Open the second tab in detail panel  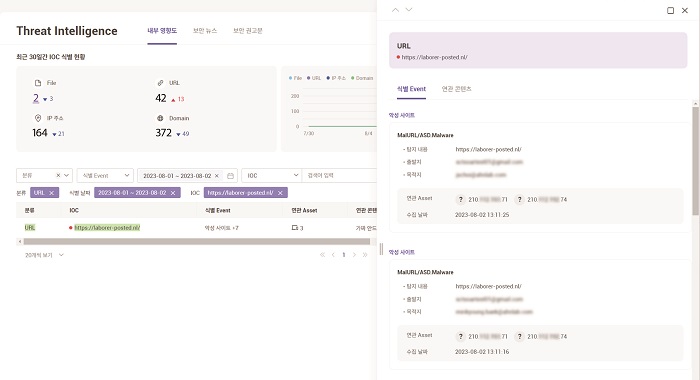click(456, 89)
